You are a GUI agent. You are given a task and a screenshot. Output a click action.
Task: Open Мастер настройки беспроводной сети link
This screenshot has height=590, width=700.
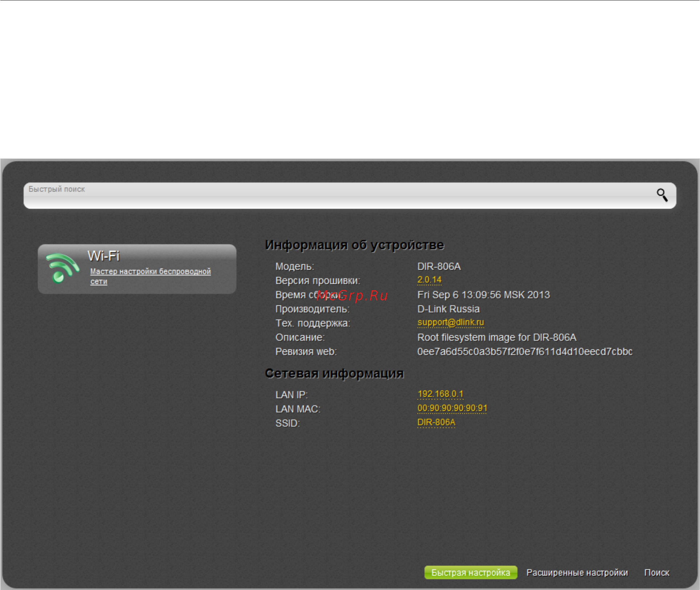coord(150,276)
